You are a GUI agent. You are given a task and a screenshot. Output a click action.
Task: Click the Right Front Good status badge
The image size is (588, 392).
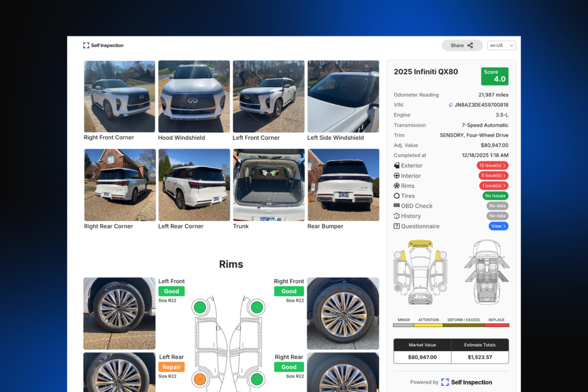(x=288, y=291)
